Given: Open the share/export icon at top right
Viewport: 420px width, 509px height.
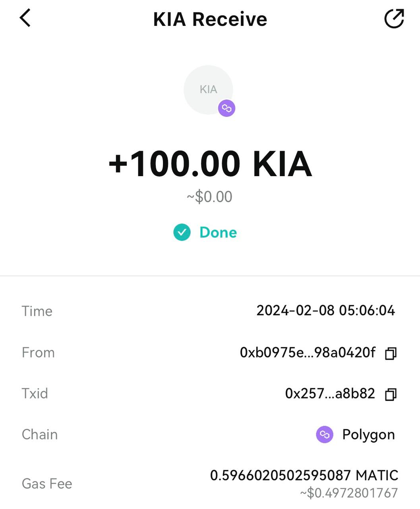Looking at the screenshot, I should (x=394, y=19).
